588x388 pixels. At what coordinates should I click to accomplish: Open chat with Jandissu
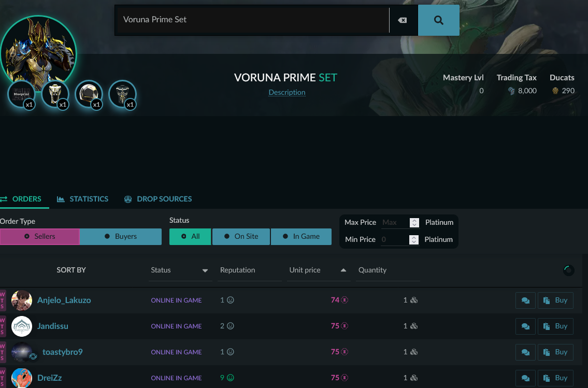tap(525, 326)
